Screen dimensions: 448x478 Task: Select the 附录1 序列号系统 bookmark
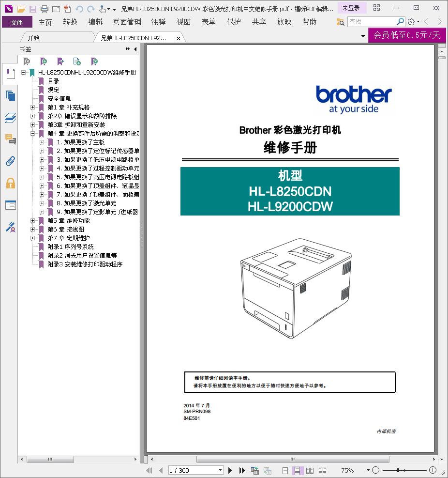pyautogui.click(x=70, y=247)
